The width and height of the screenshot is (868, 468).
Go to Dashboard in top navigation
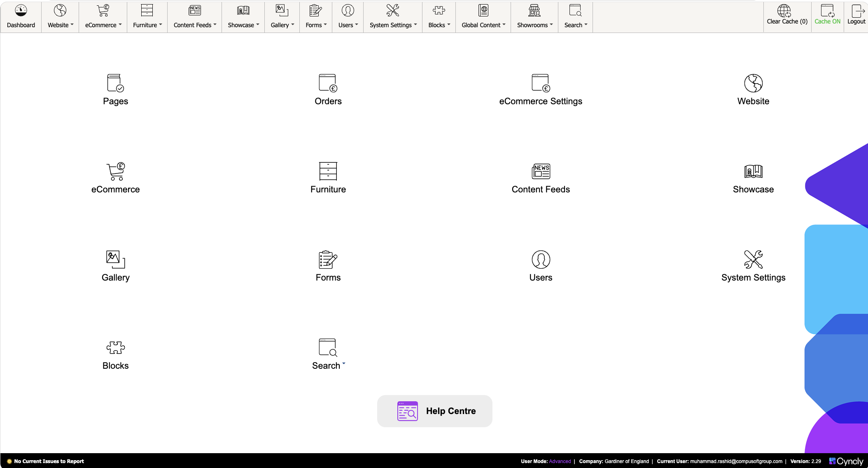[x=21, y=17]
